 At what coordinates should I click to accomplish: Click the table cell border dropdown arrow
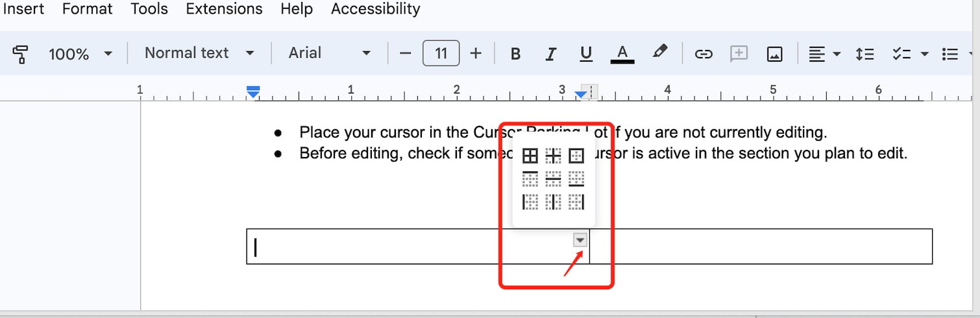click(x=580, y=240)
